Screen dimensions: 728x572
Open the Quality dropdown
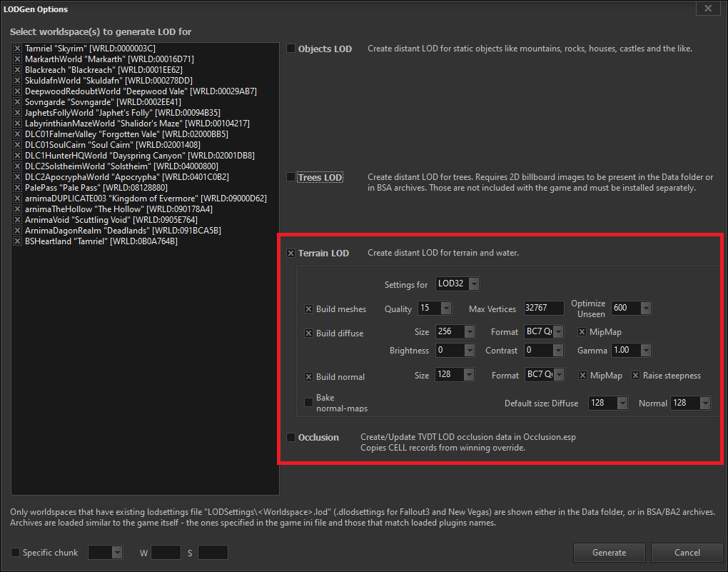435,308
